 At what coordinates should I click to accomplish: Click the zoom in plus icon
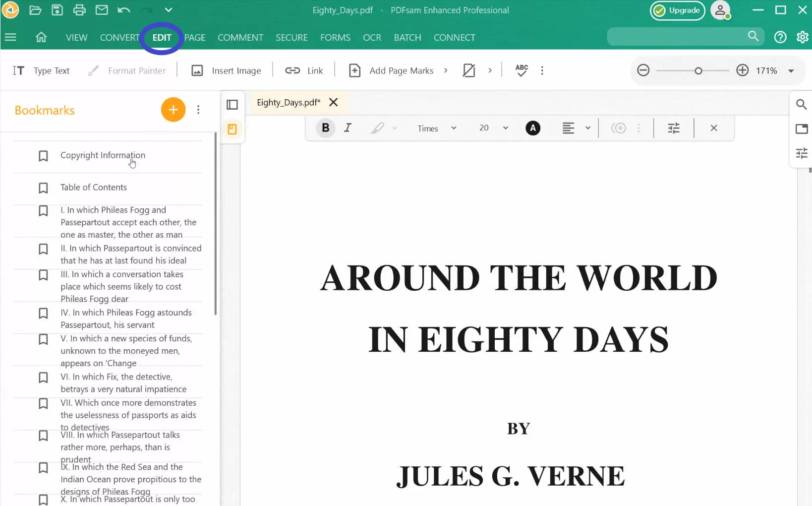(x=742, y=70)
